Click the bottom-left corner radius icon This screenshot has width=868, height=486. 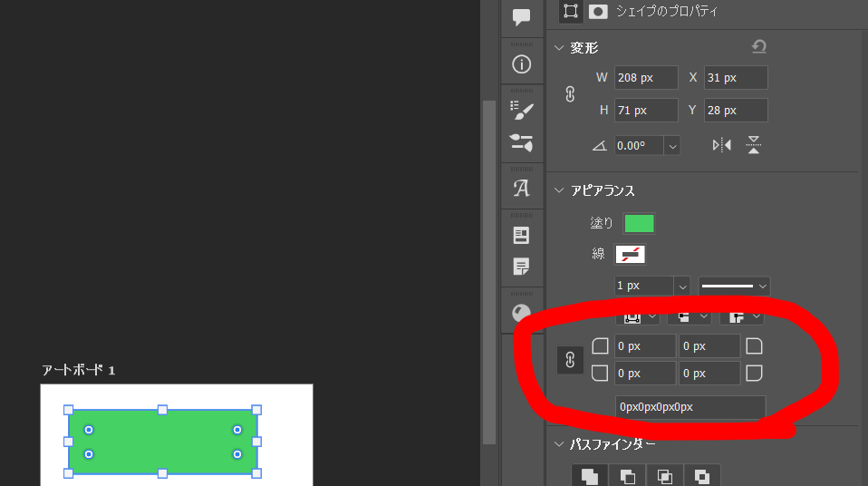click(x=600, y=373)
